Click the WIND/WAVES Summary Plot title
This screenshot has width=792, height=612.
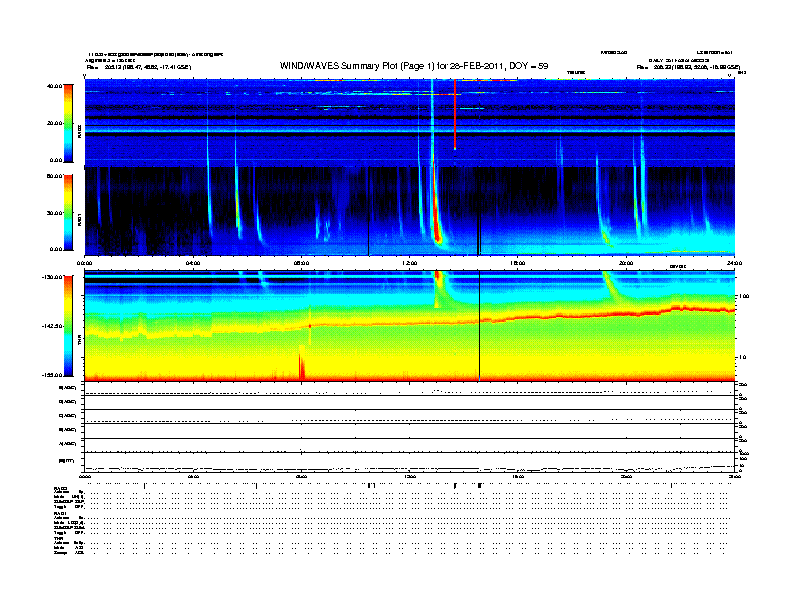point(414,66)
